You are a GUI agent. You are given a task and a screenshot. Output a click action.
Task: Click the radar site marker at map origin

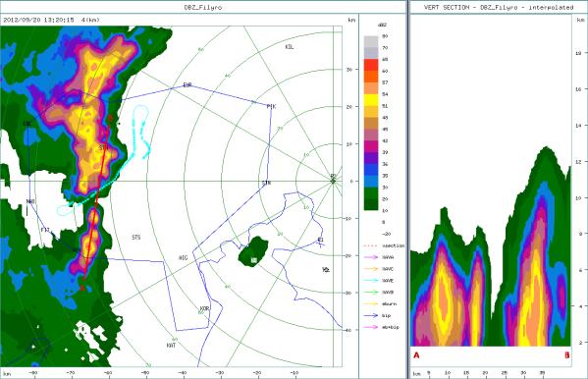[x=333, y=181]
